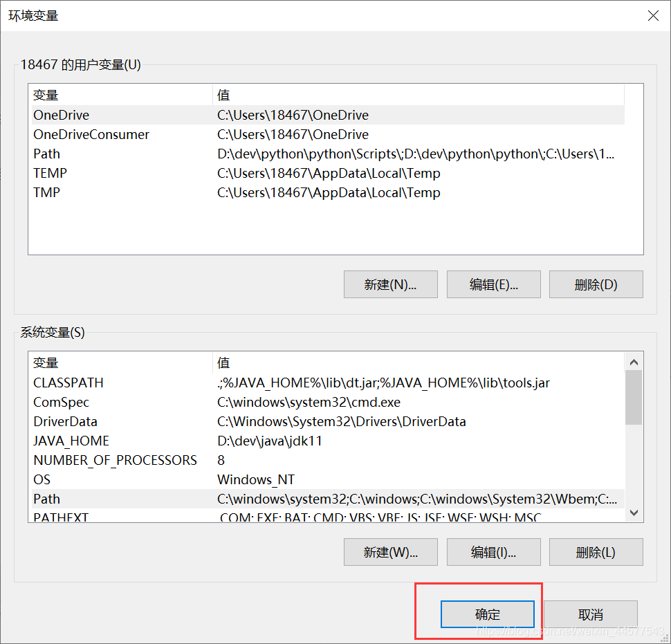Select the NUMBER_OF_PROCESSORS system variable
The width and height of the screenshot is (671, 644).
[x=328, y=460]
